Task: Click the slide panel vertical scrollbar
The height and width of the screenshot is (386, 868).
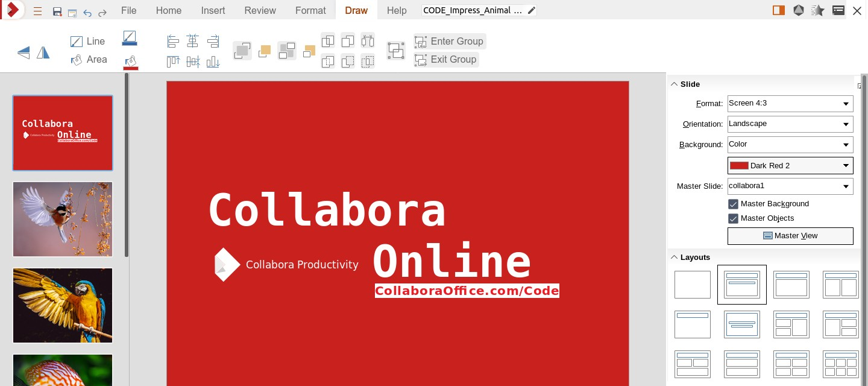Action: point(127,166)
